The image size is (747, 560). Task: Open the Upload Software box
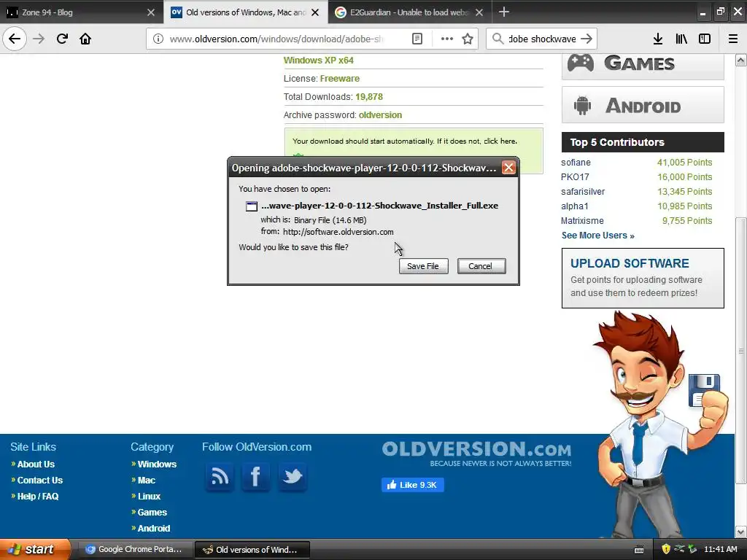[643, 278]
